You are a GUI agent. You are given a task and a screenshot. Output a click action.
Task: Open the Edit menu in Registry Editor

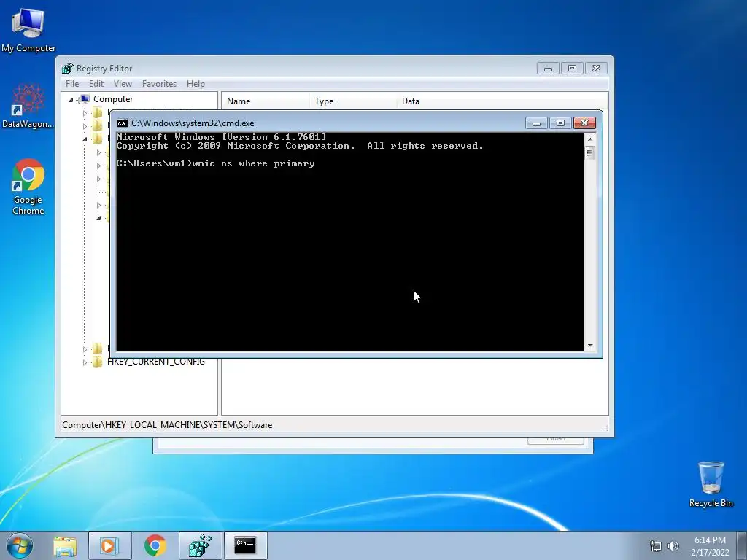pos(96,84)
